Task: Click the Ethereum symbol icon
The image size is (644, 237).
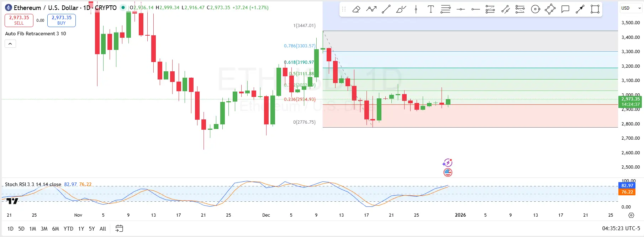Action: click(x=9, y=7)
